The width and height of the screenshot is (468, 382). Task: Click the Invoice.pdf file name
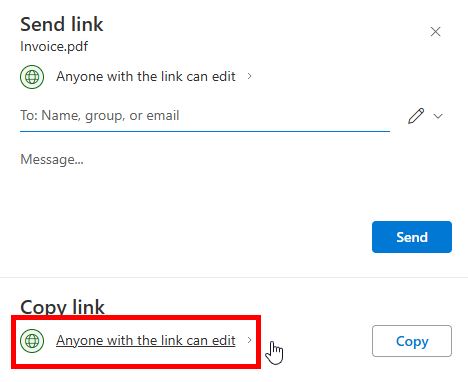tap(54, 46)
